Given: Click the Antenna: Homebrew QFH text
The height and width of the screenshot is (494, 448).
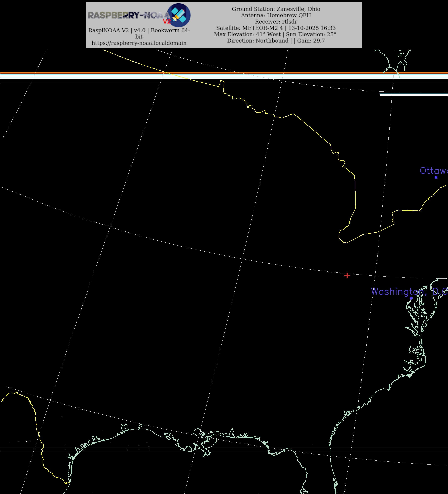Looking at the screenshot, I should [276, 15].
